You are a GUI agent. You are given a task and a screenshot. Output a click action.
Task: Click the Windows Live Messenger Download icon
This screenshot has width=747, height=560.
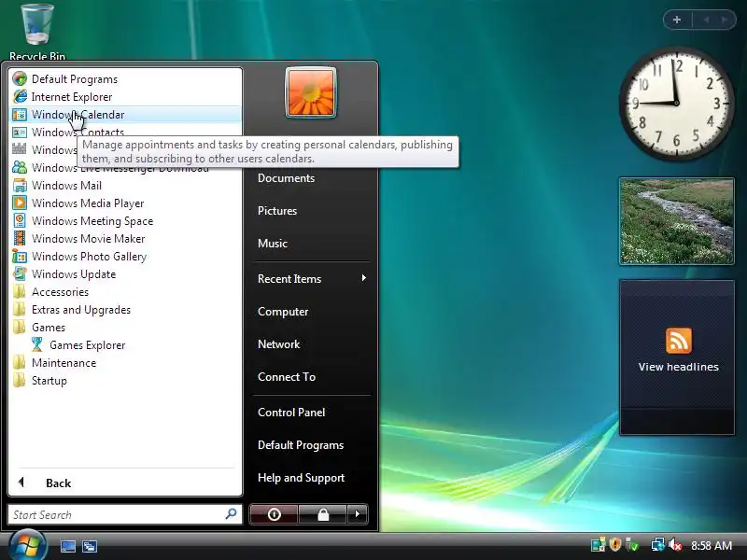(20, 168)
